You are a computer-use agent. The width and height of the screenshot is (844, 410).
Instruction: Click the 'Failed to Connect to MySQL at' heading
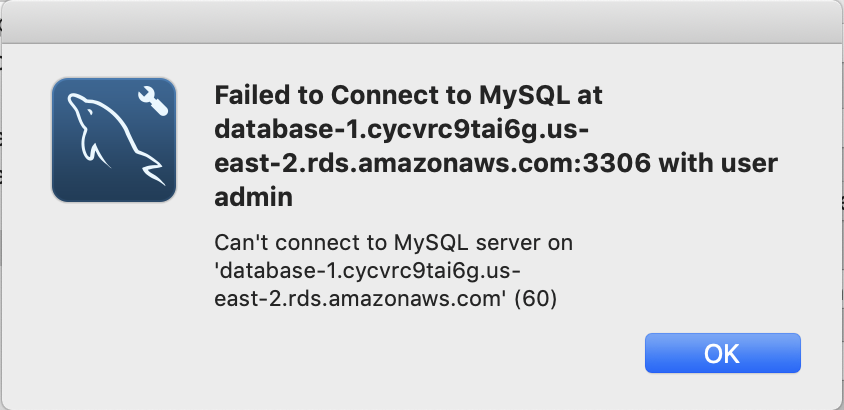click(409, 96)
